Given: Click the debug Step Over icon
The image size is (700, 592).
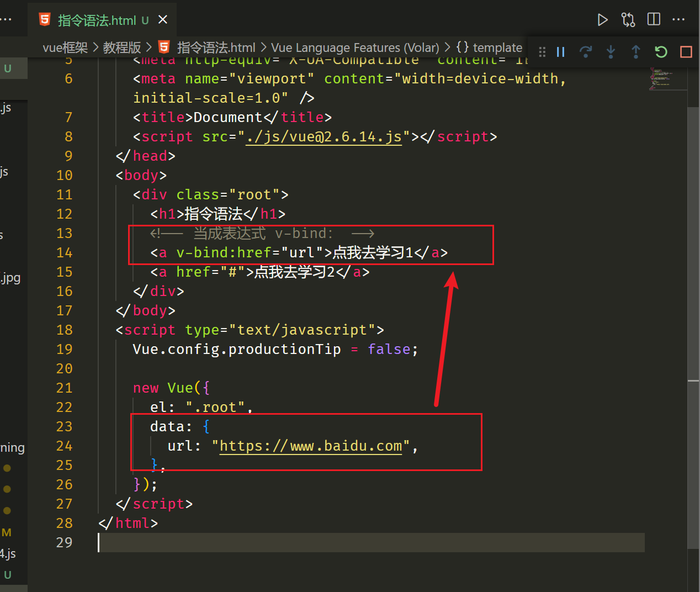Looking at the screenshot, I should (586, 52).
